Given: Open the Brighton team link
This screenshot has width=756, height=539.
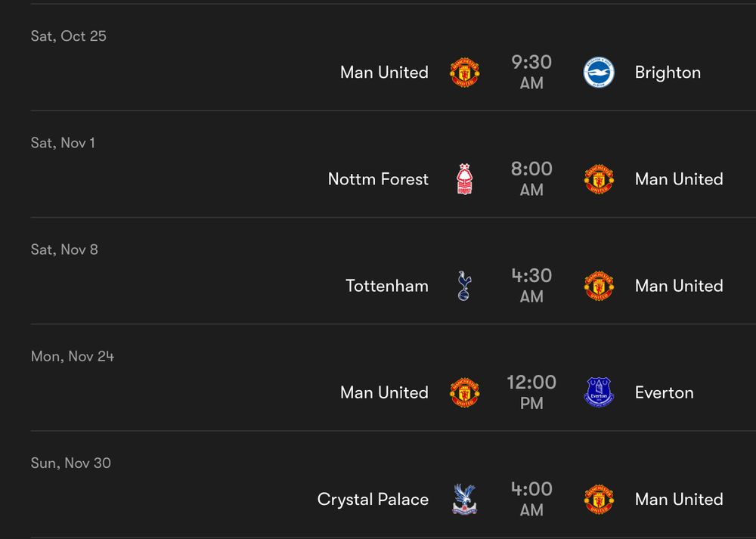Looking at the screenshot, I should [668, 73].
